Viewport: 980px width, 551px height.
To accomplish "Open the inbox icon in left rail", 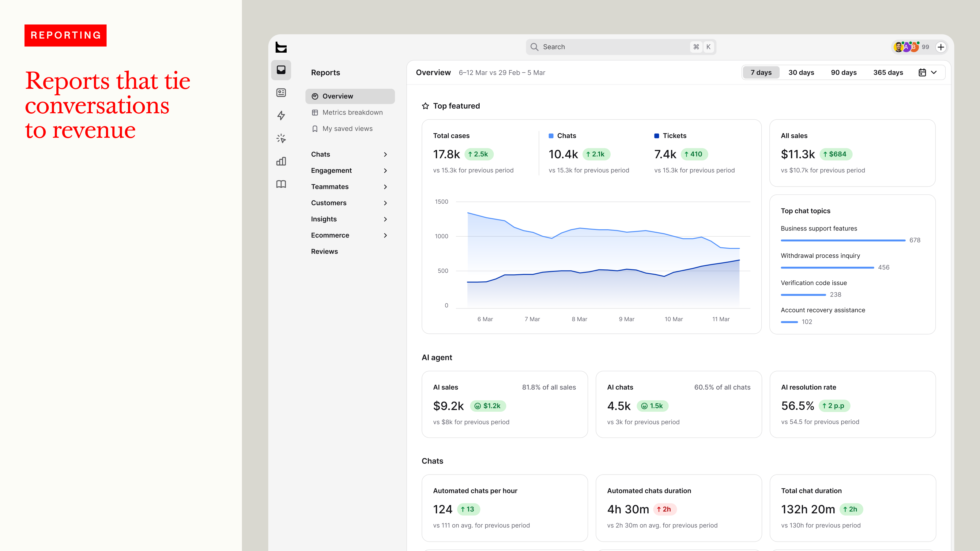I will coord(281,70).
